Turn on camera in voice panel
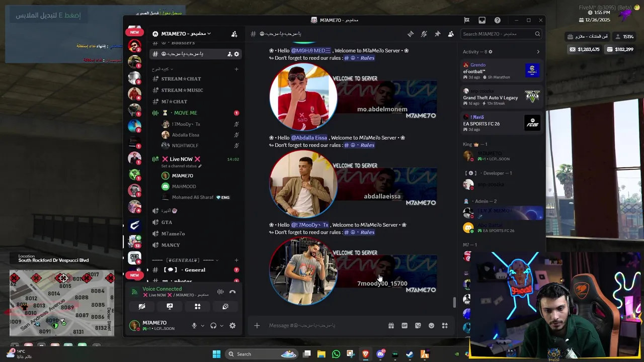 (142, 306)
